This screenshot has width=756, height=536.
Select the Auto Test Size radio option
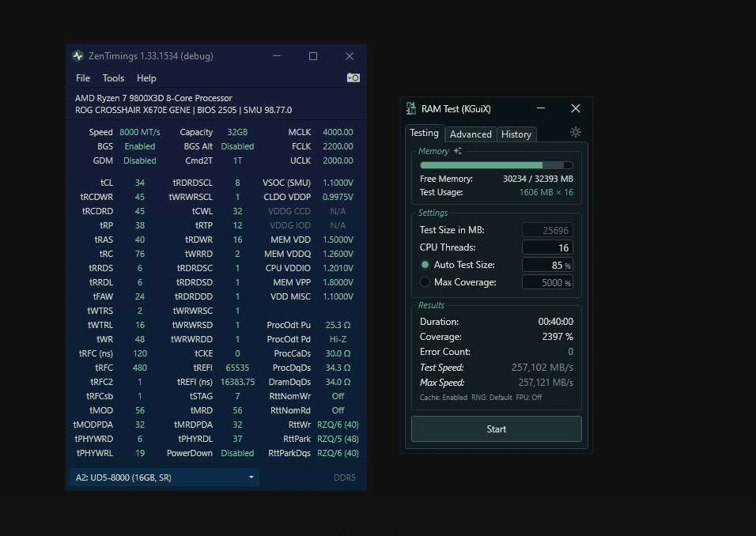pos(425,265)
